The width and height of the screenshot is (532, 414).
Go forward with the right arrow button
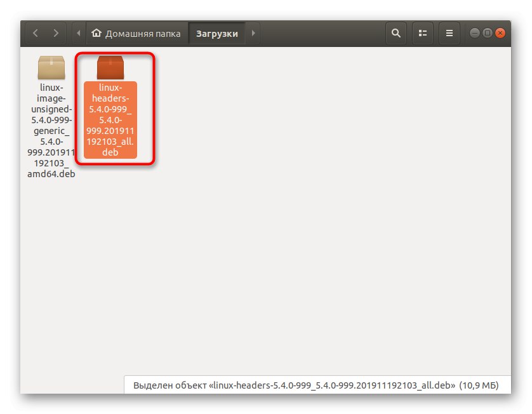click(x=56, y=33)
